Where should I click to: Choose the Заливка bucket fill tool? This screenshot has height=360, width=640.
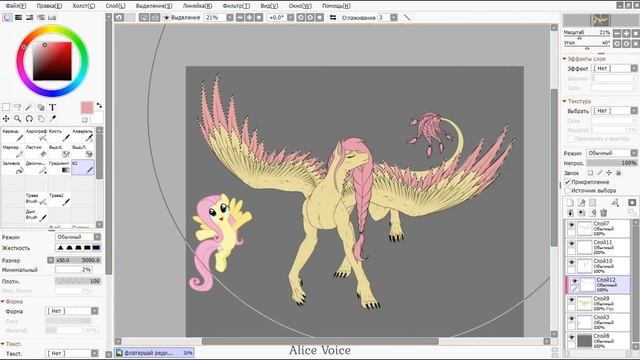12,167
